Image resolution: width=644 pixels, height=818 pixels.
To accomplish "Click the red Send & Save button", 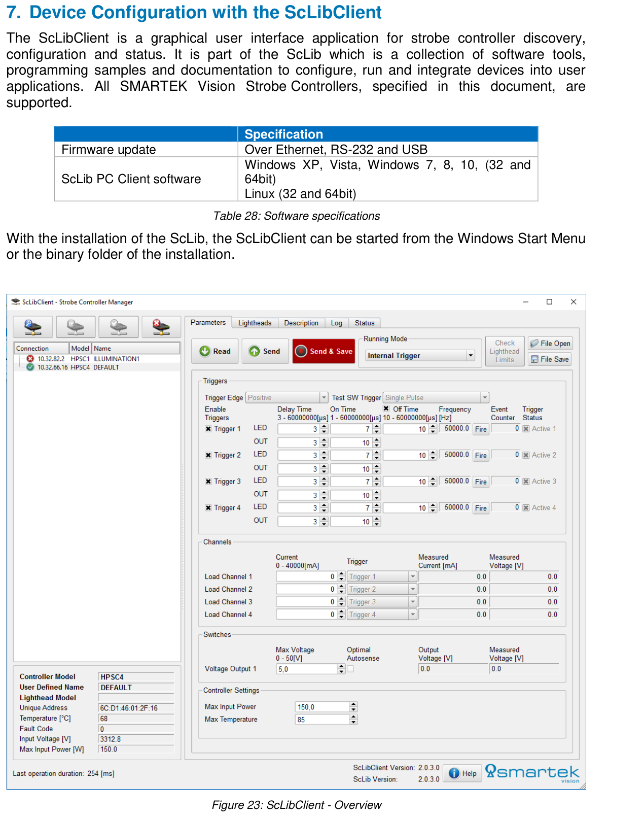I will (x=324, y=351).
